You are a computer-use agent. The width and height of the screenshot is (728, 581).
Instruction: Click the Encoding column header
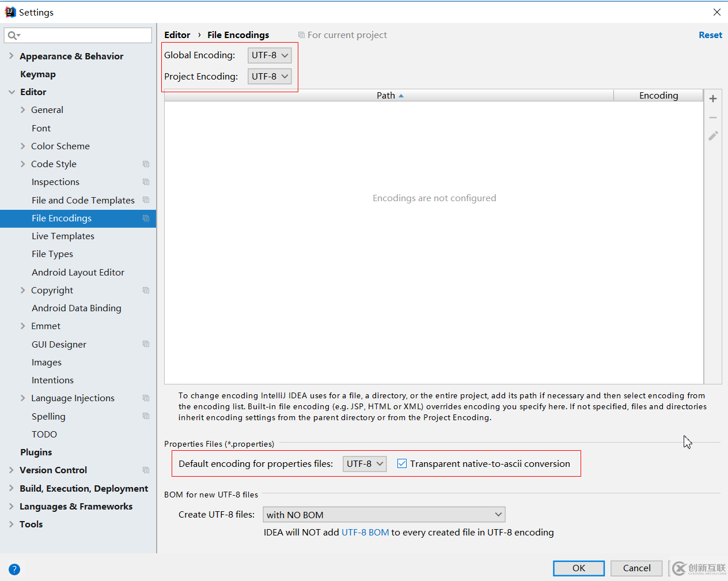pyautogui.click(x=659, y=96)
